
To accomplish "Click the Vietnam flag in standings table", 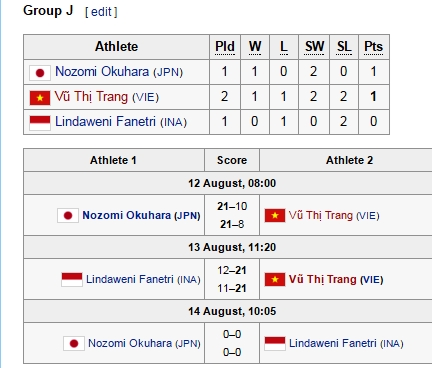I will [40, 98].
